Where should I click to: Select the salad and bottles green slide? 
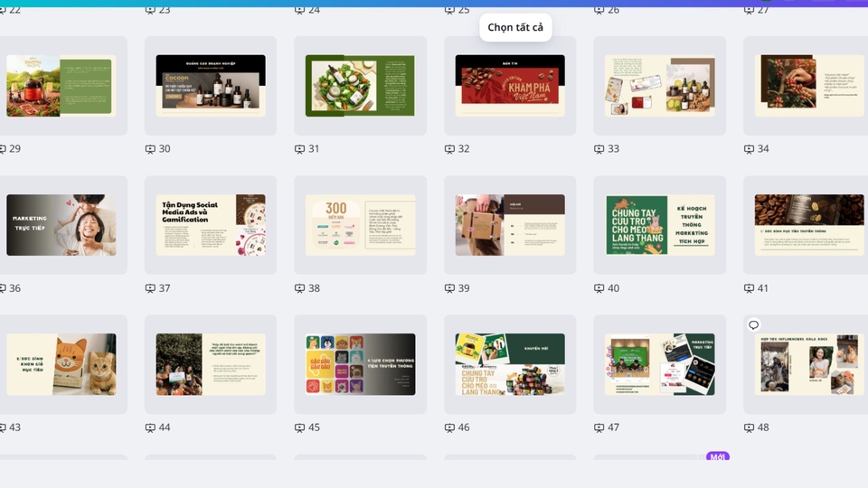360,86
